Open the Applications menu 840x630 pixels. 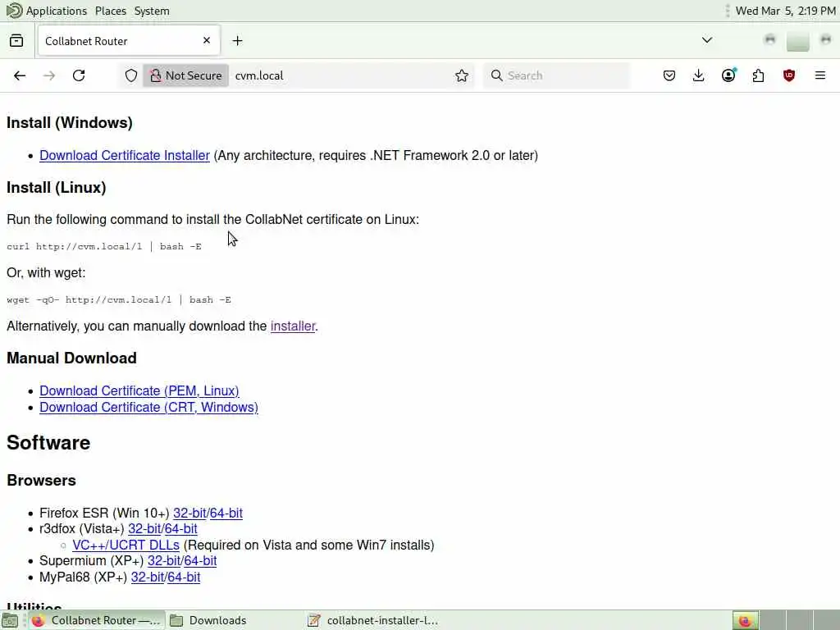47,11
